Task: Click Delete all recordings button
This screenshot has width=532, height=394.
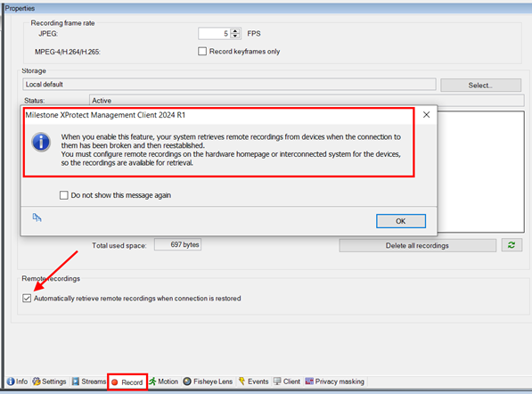Action: [x=417, y=245]
